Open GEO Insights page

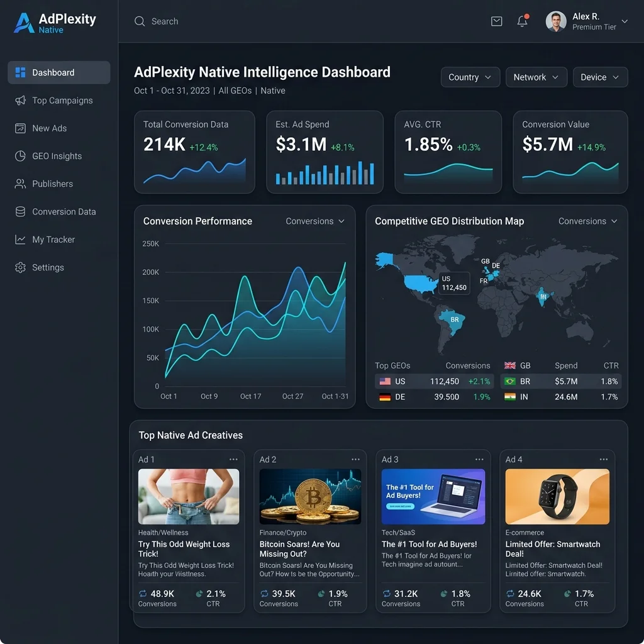(58, 156)
